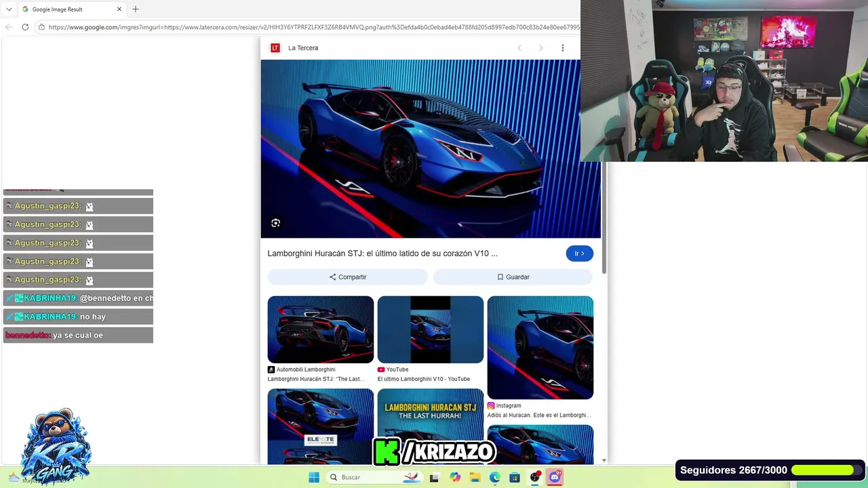This screenshot has width=868, height=488.
Task: Click the Automobili Lamborghini source label
Action: (306, 370)
